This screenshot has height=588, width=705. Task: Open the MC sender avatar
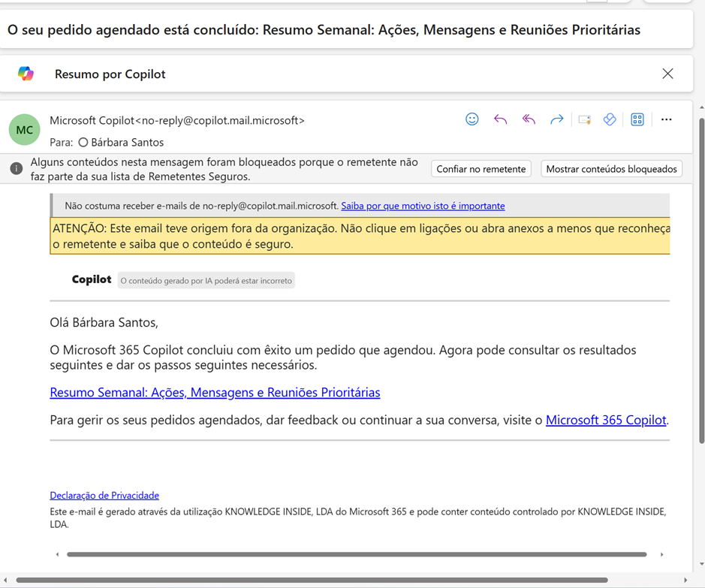coord(24,130)
